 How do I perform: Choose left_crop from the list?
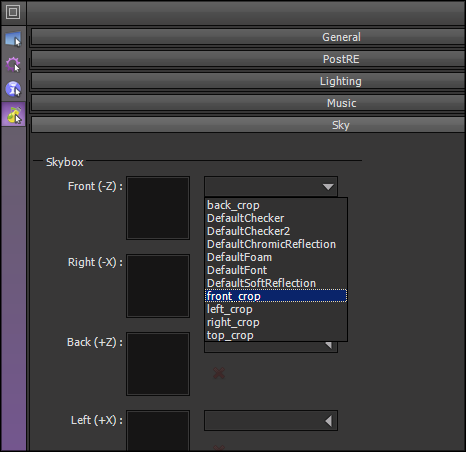click(x=276, y=309)
